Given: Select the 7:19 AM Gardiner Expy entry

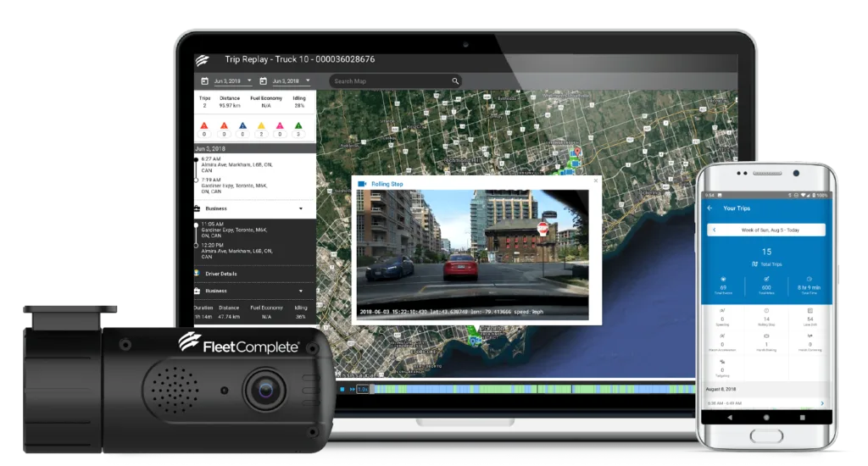Looking at the screenshot, I should (235, 186).
